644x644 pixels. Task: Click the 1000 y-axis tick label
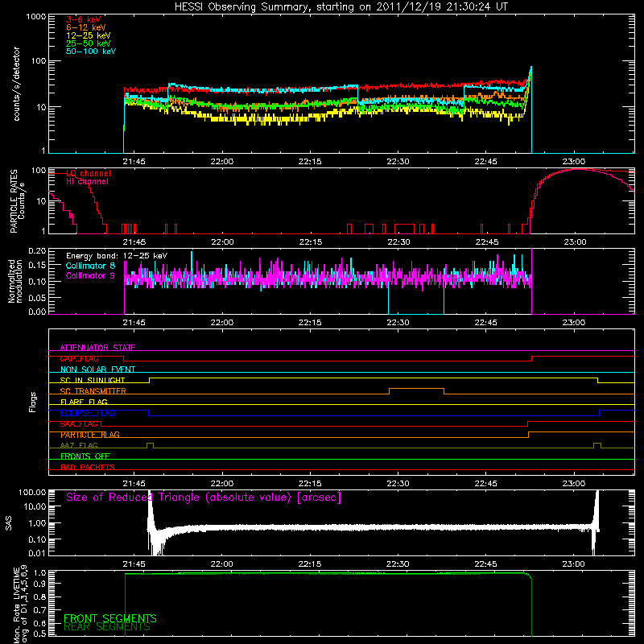[35, 17]
